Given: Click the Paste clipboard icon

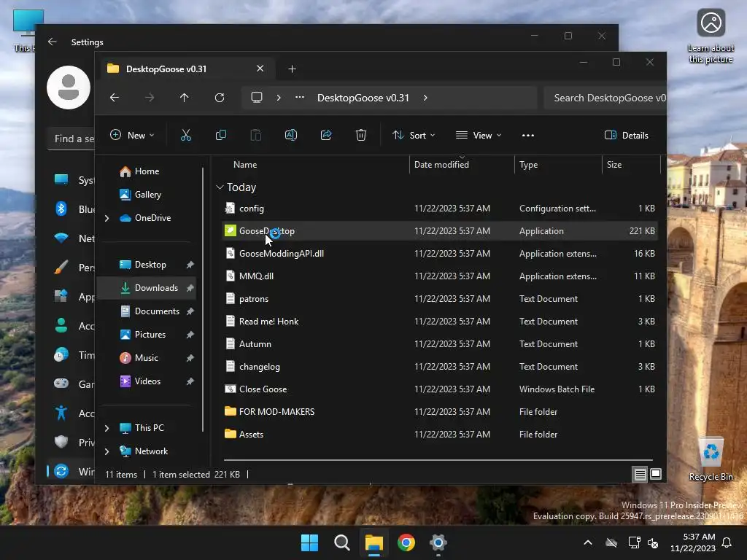Looking at the screenshot, I should click(256, 135).
